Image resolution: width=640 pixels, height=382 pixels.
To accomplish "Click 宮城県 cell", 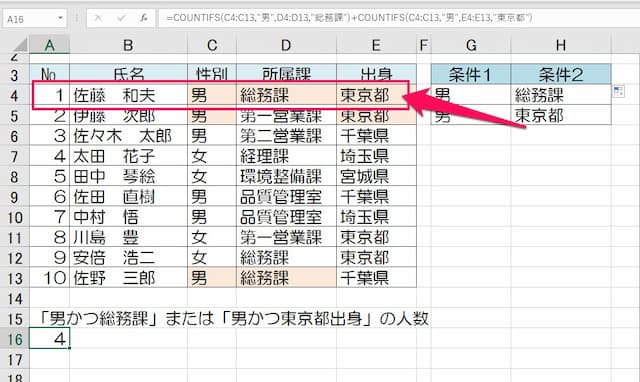I will point(376,176).
